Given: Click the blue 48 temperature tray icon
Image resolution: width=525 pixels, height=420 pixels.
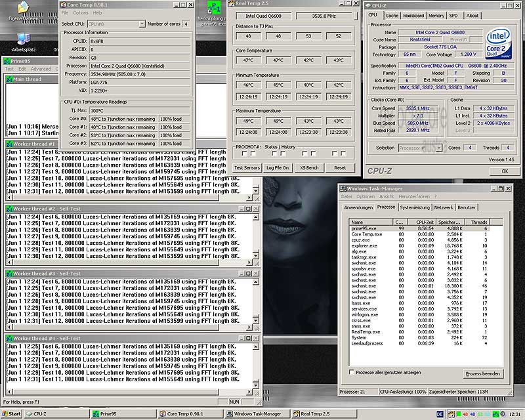Looking at the screenshot, I should click(472, 414).
